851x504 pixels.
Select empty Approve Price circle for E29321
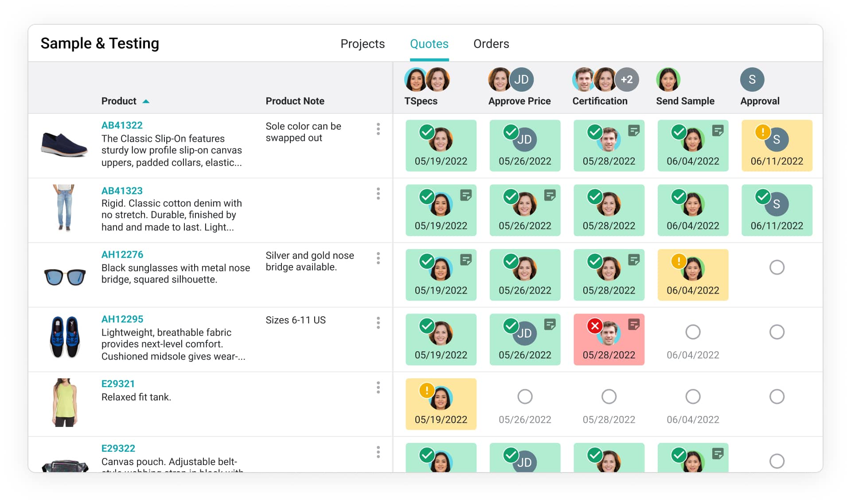(525, 397)
